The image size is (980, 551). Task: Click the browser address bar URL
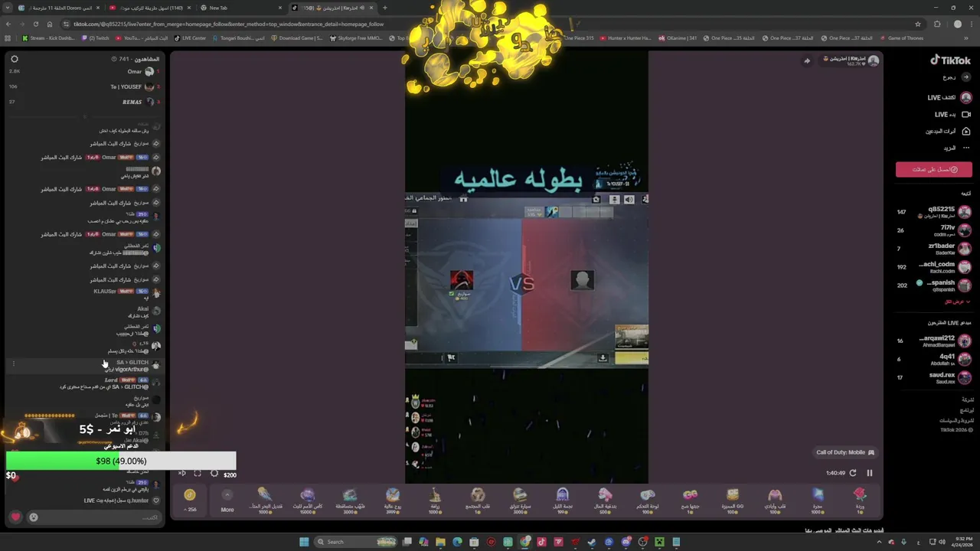(x=229, y=24)
